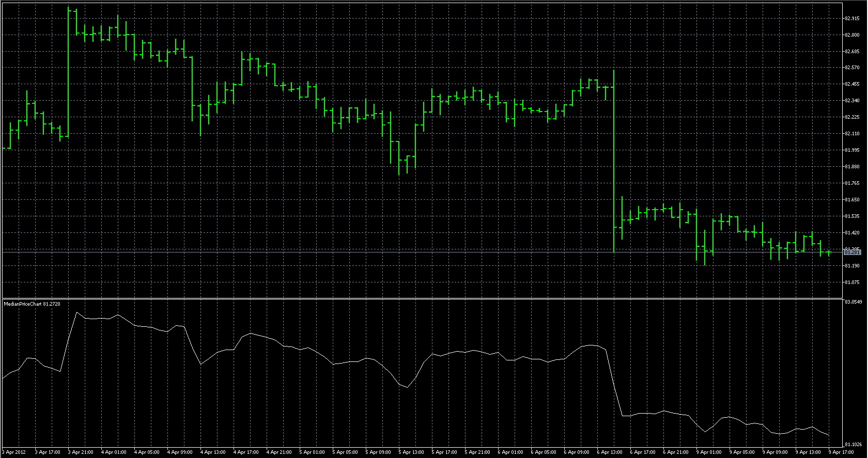Click the 9 Apr 17:00 time label
The width and height of the screenshot is (868, 458).
pos(841,452)
